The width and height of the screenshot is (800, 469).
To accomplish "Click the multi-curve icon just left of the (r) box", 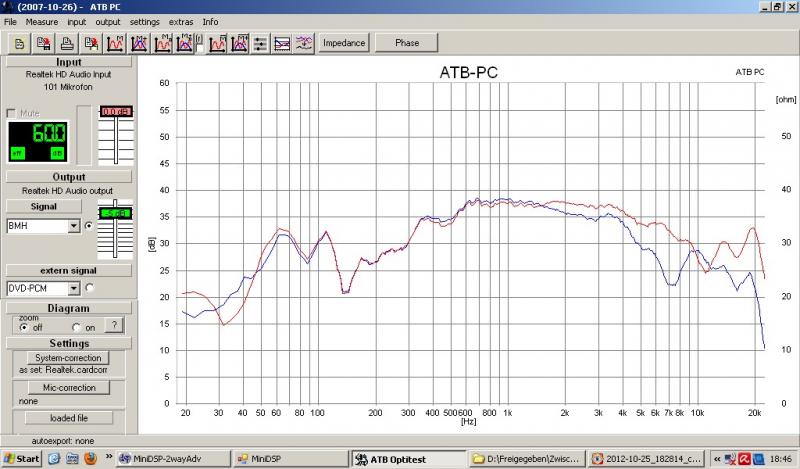I will 184,44.
